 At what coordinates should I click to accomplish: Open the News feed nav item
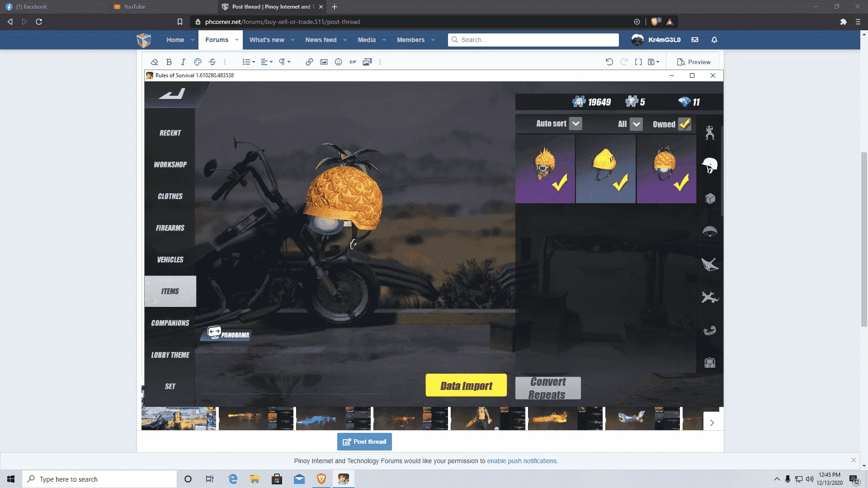[321, 40]
